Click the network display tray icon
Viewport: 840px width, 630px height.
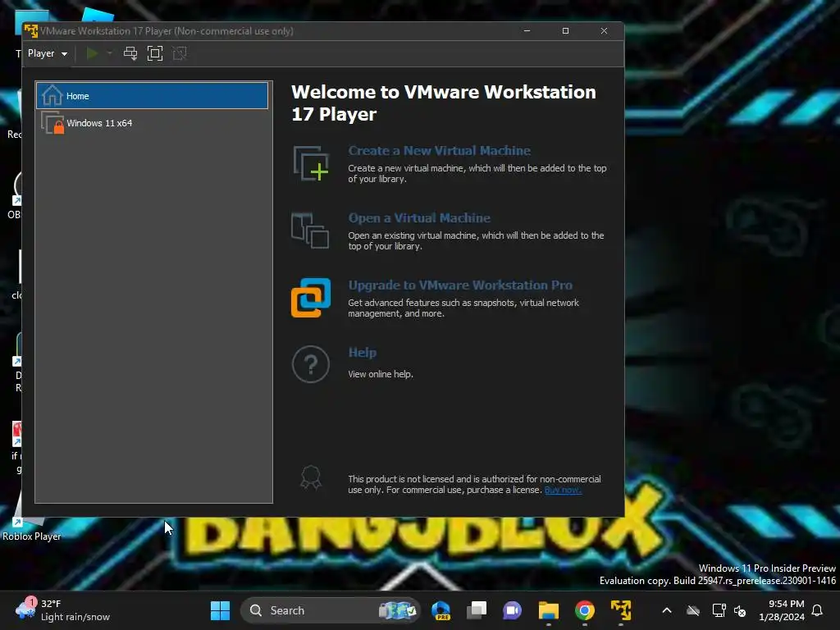click(719, 610)
